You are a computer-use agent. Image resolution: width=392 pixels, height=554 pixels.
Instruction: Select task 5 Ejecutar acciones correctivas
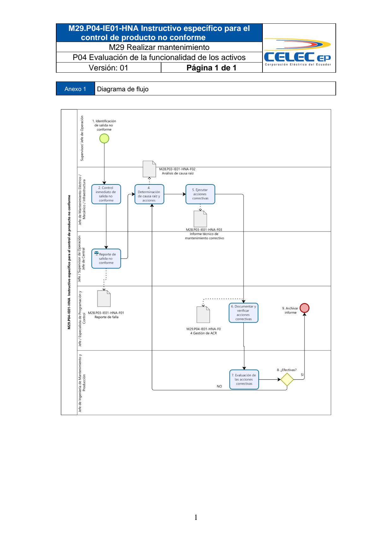coord(200,194)
